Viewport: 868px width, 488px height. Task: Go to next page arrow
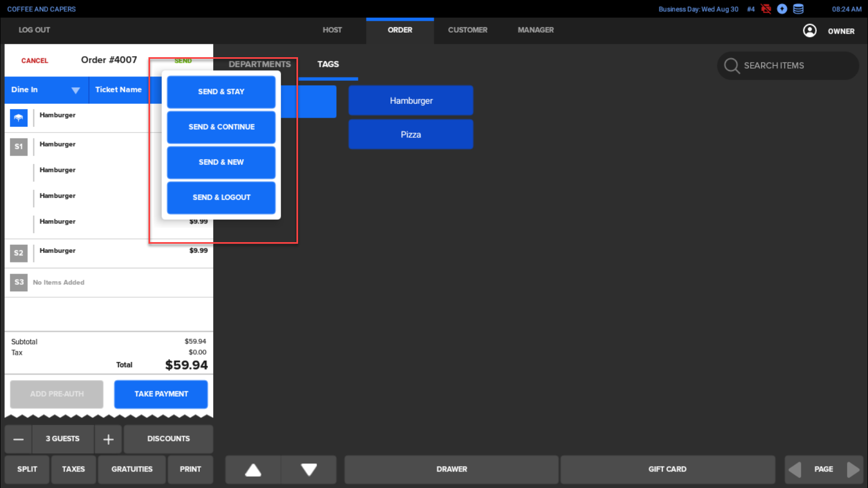click(x=853, y=470)
